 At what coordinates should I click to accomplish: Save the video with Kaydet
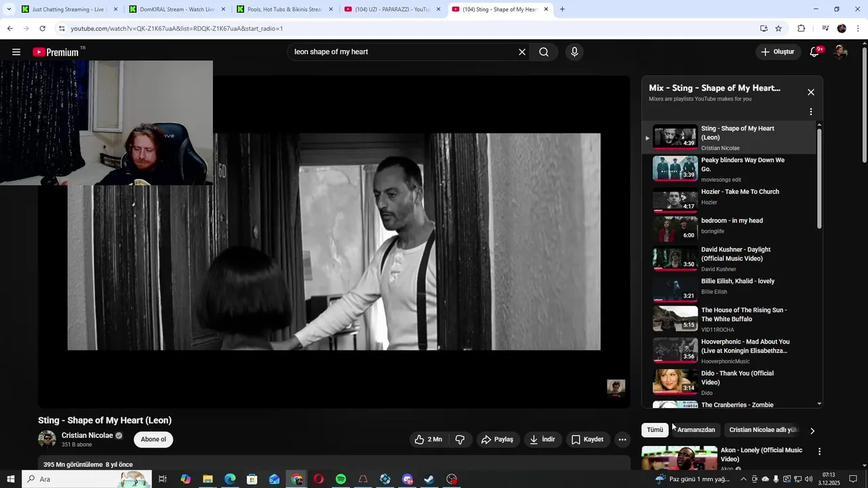pos(587,439)
